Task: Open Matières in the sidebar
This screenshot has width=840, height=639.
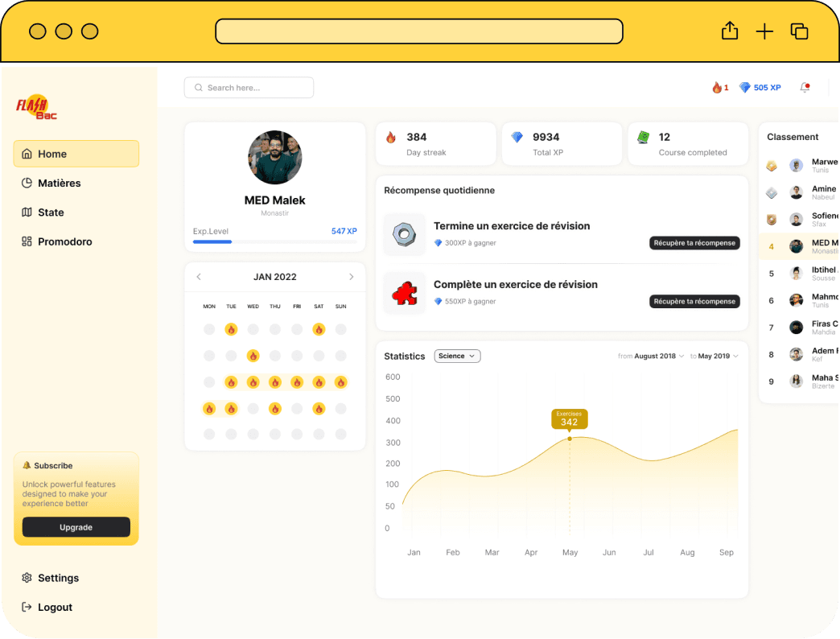Action: click(x=60, y=183)
